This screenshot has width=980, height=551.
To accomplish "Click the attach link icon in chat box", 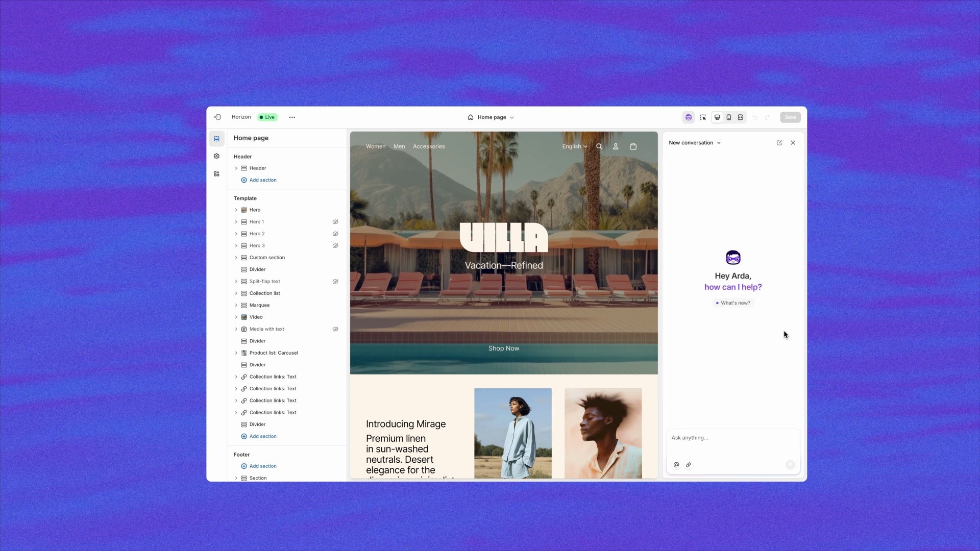I will pyautogui.click(x=689, y=465).
